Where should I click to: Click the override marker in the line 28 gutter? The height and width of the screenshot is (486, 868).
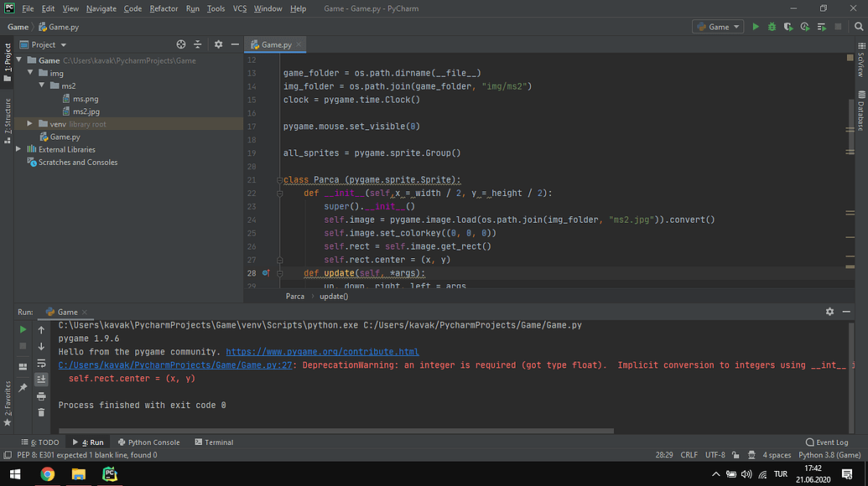[266, 273]
